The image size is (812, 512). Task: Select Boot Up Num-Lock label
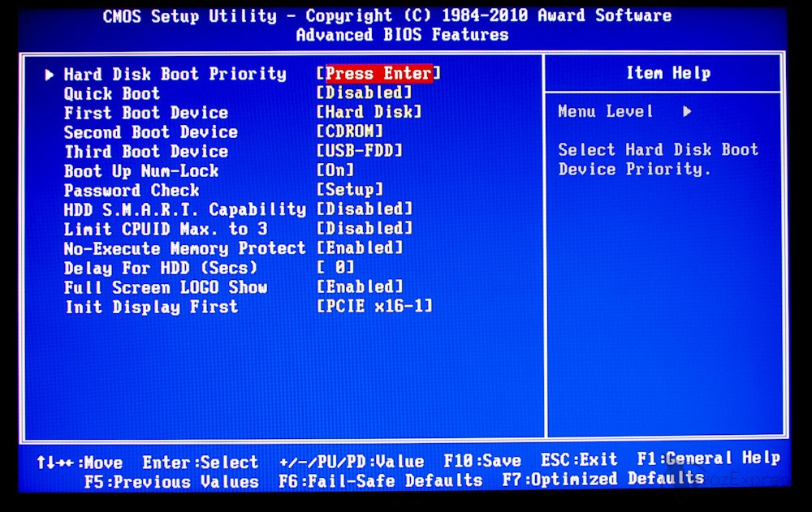tap(140, 171)
